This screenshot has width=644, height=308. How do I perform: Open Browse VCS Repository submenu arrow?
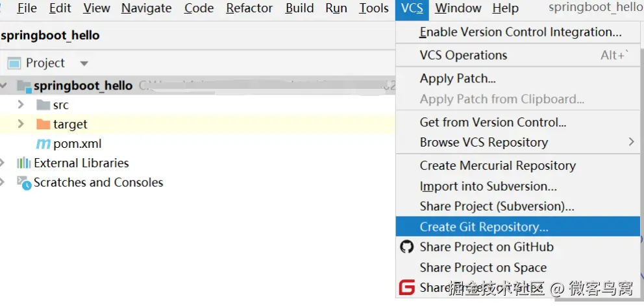[x=631, y=142]
